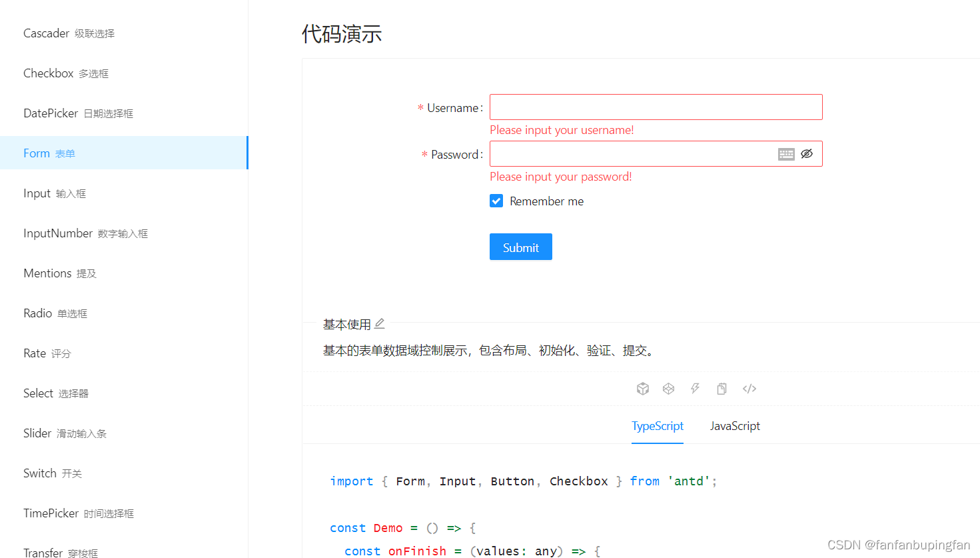
Task: Click the 代码演示 heading
Action: tap(342, 33)
